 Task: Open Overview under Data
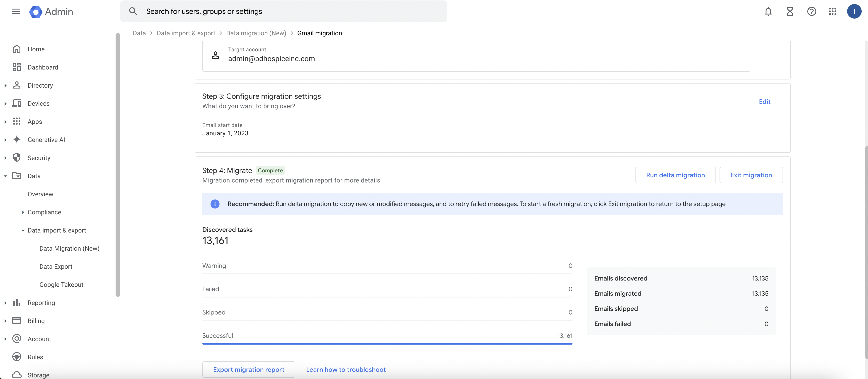[40, 194]
